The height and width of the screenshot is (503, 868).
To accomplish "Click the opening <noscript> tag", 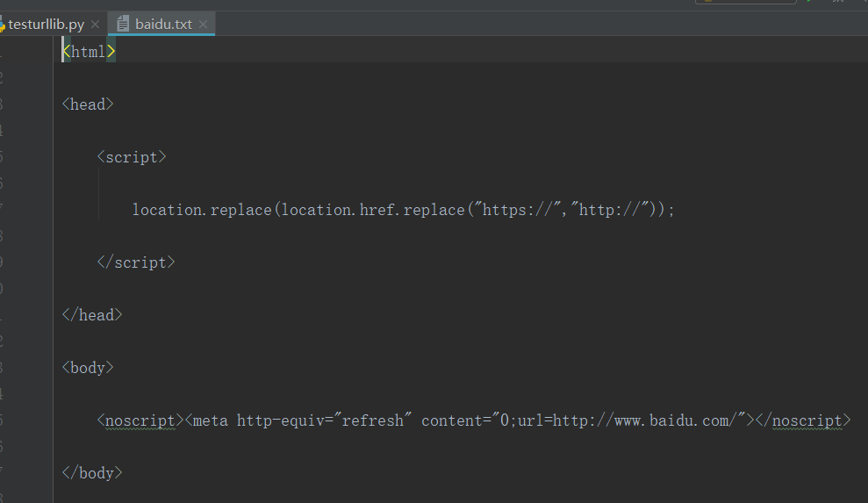I will [x=140, y=420].
